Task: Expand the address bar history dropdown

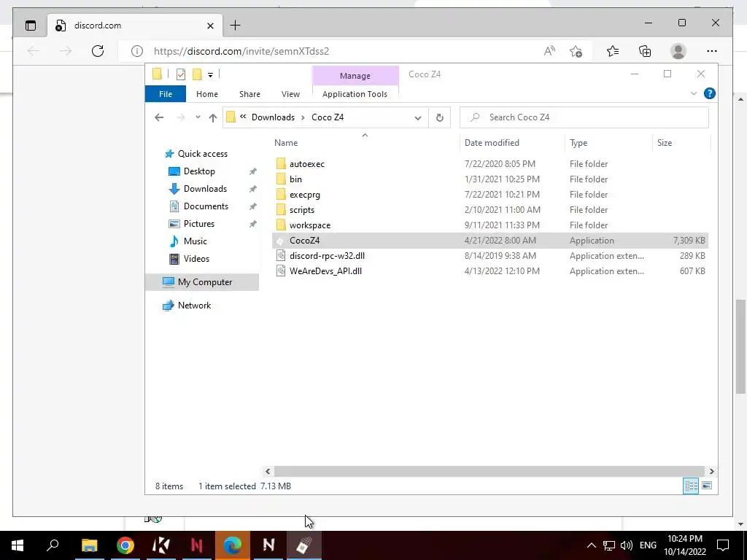Action: [418, 117]
